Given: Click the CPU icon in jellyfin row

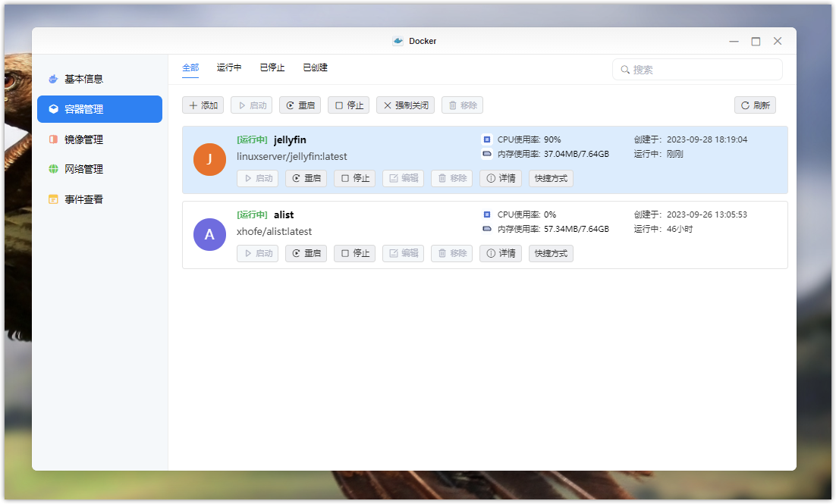Looking at the screenshot, I should click(487, 139).
